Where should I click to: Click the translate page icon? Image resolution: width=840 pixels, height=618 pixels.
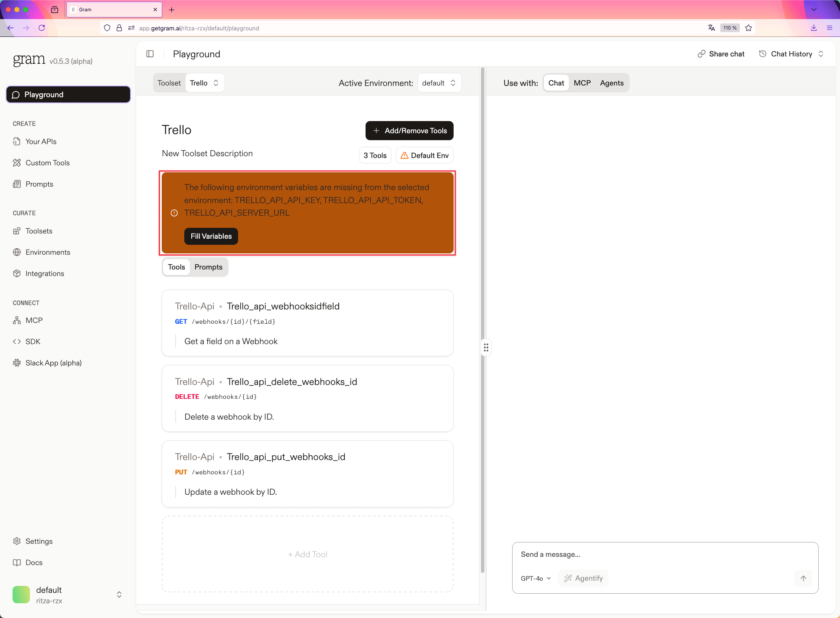click(711, 28)
